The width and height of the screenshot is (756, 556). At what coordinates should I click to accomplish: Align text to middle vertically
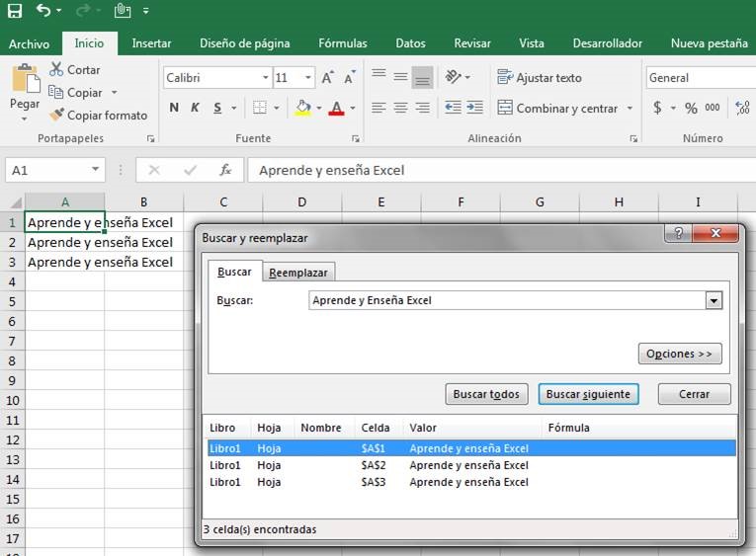[400, 77]
